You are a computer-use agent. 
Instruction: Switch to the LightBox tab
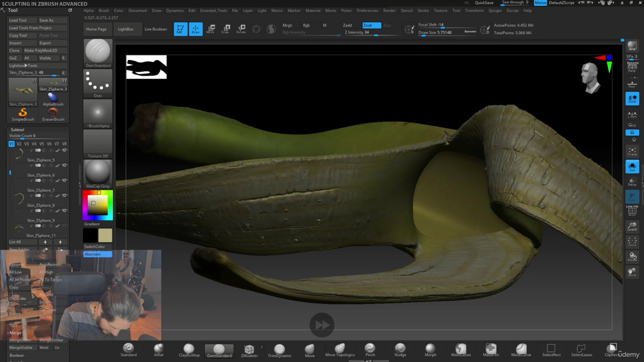(x=126, y=29)
